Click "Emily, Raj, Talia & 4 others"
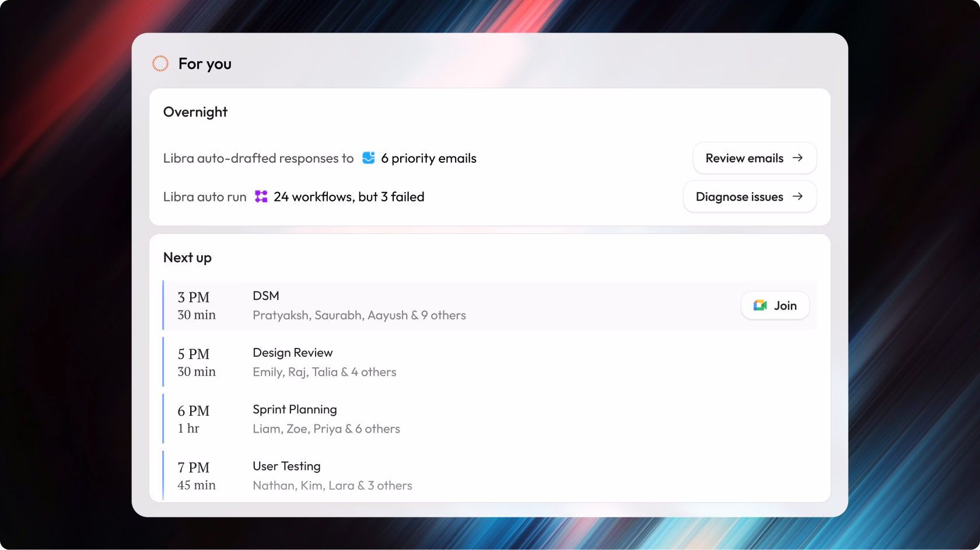The height and width of the screenshot is (550, 980). pos(324,372)
